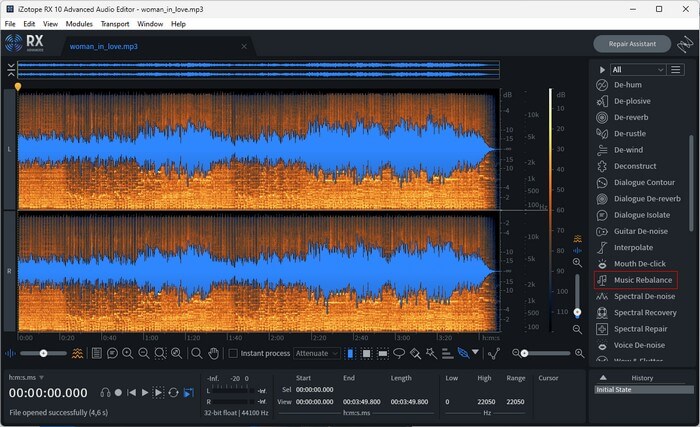The image size is (700, 427).
Task: Toggle the left channel L selector
Action: [9, 149]
